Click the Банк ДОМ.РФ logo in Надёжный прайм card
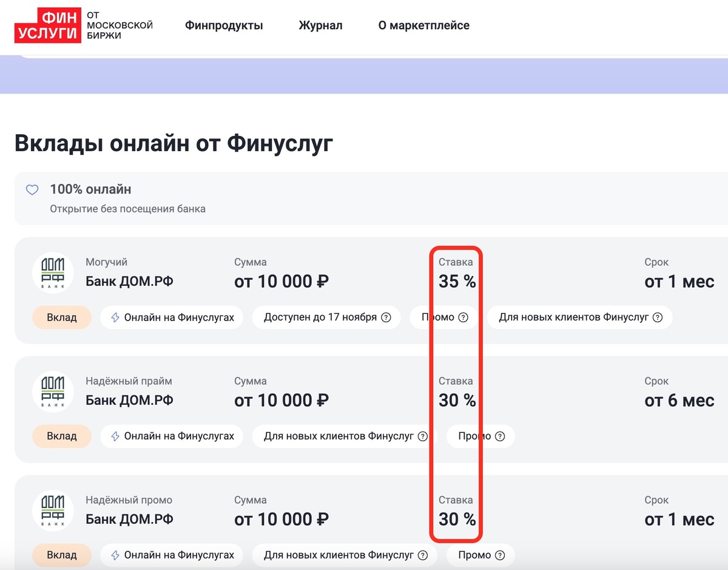Image resolution: width=728 pixels, height=570 pixels. coord(53,392)
